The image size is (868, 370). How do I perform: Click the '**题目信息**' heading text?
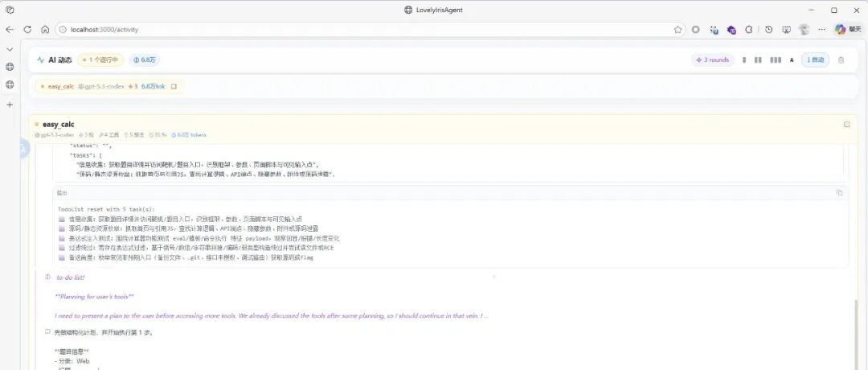[x=72, y=351]
